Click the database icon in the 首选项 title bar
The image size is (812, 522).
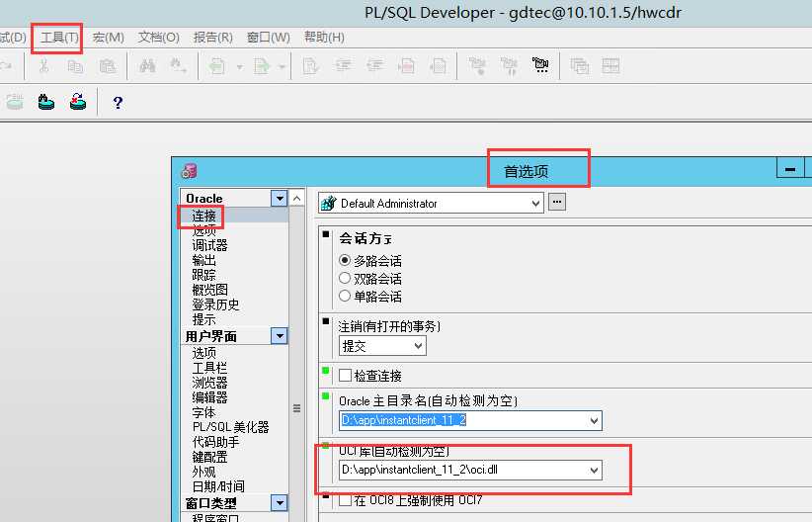click(x=189, y=171)
